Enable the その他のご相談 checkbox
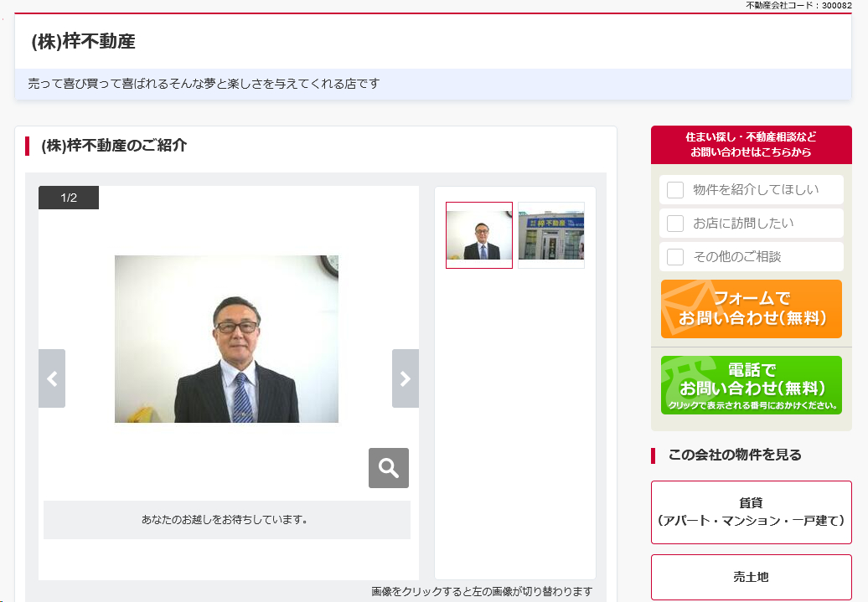 675,257
